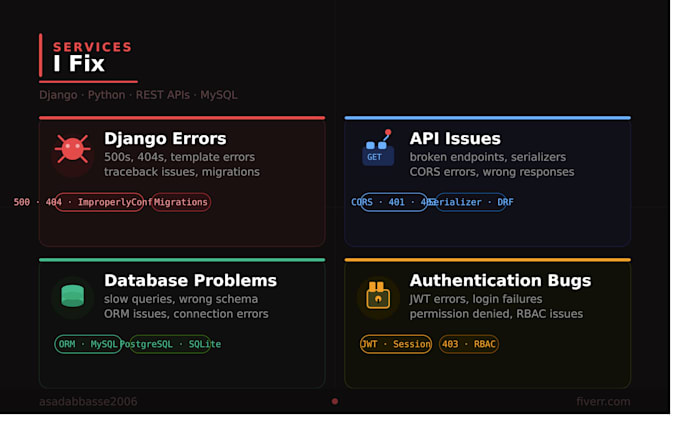Click the Django Errors card title
680x424 pixels.
click(167, 140)
